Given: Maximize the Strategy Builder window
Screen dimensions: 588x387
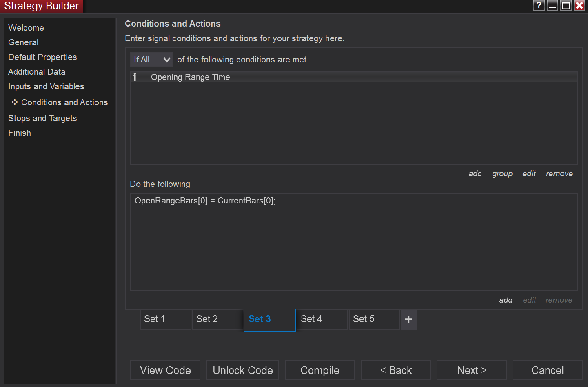Looking at the screenshot, I should (x=566, y=5).
